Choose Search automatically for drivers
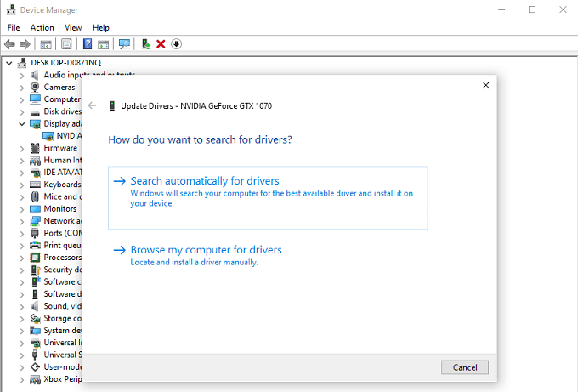578x392 pixels. pos(268,197)
